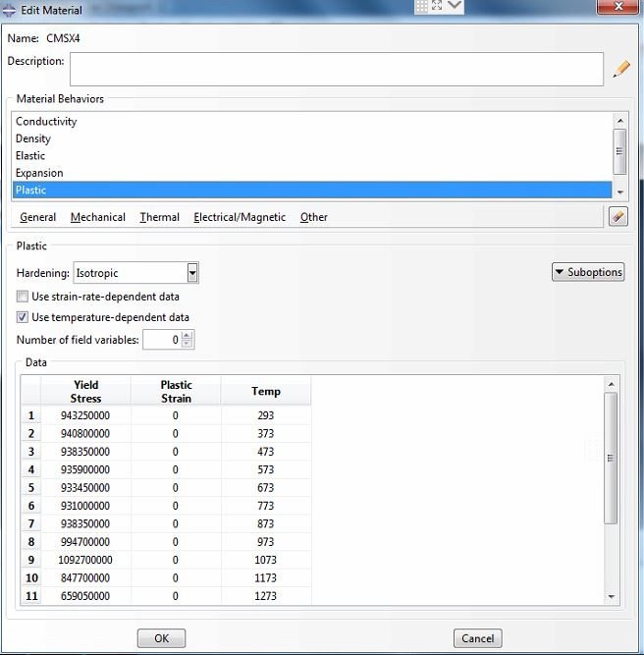Select temperature cell 473
This screenshot has width=644, height=655.
266,452
